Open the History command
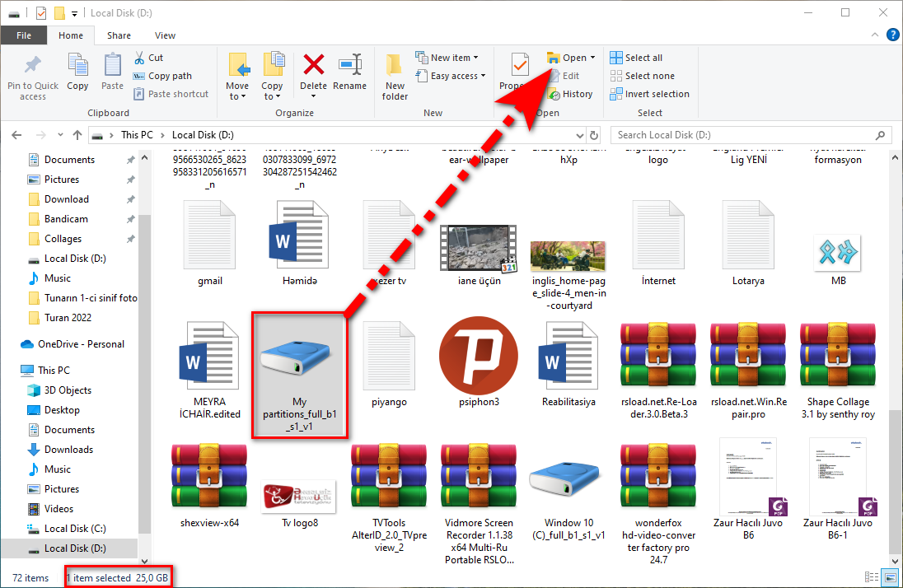Screen dimensions: 903x588 570,94
